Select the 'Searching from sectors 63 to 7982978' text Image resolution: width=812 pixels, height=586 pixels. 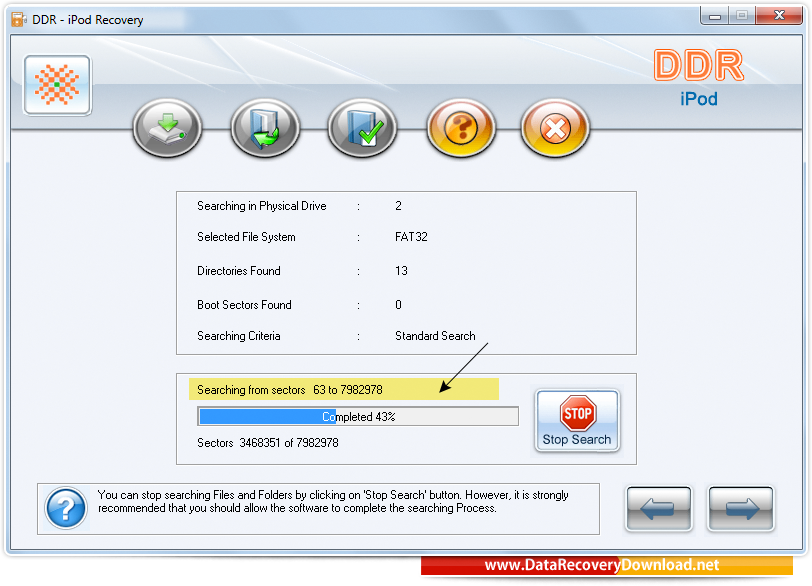290,390
